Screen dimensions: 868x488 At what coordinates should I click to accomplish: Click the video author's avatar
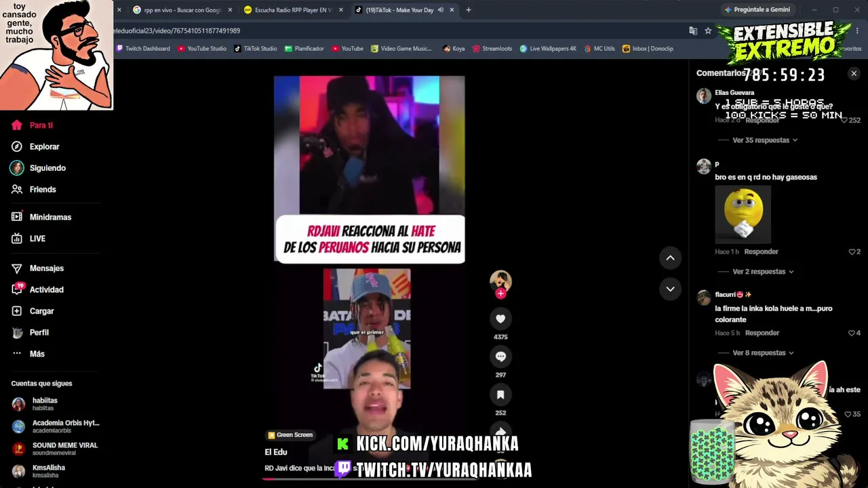click(500, 281)
